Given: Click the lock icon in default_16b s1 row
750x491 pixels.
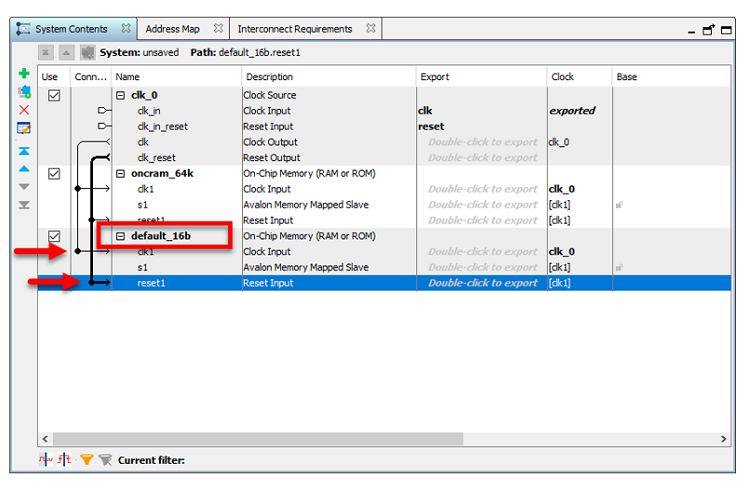Looking at the screenshot, I should point(619,267).
